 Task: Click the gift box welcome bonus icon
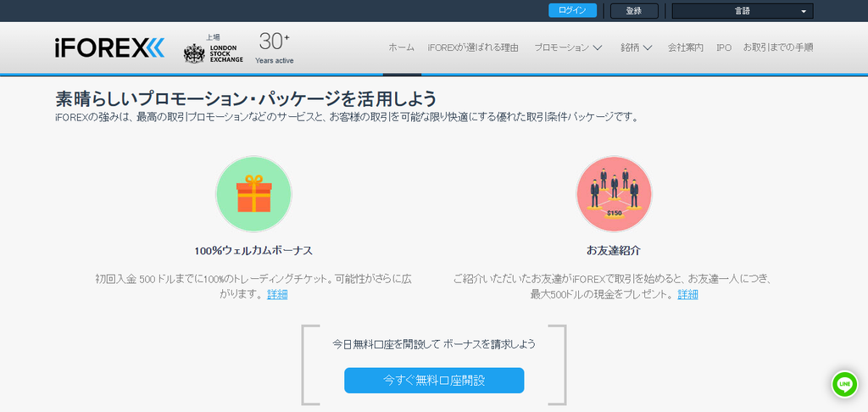[x=253, y=194]
